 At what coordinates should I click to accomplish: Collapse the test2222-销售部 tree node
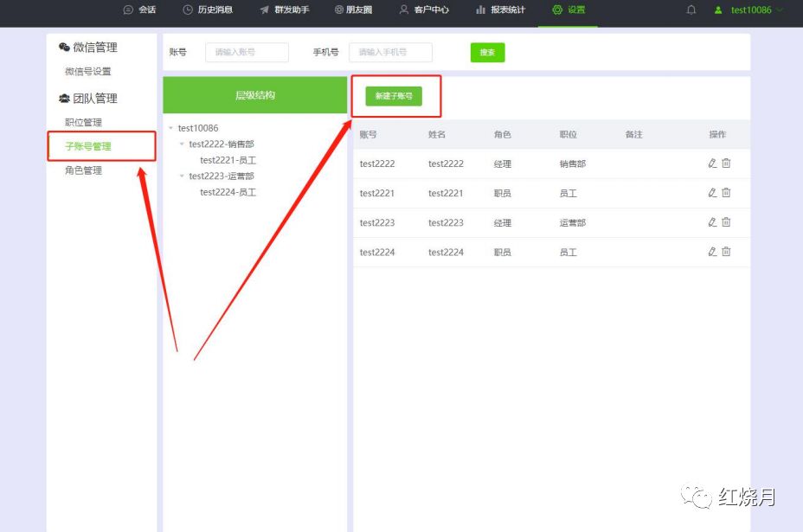tap(182, 144)
